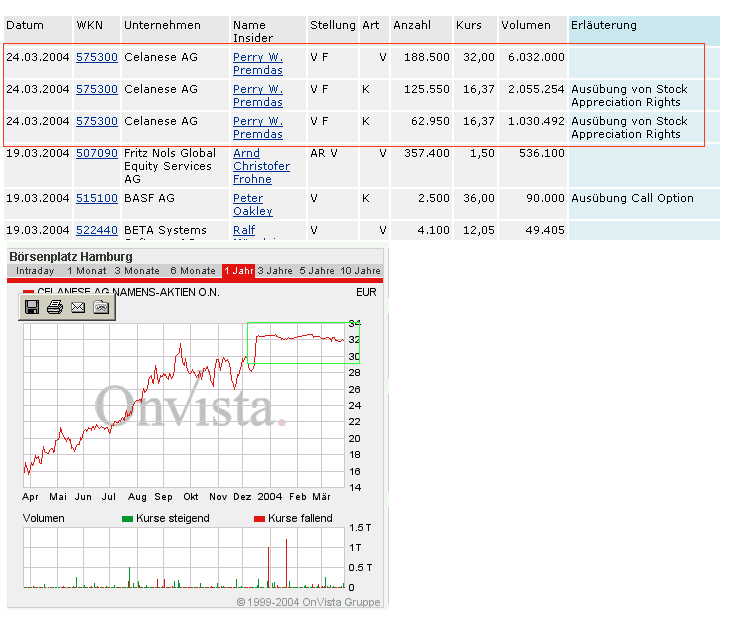Switch chart to 6 Monate tab
732x627 pixels.
point(193,271)
